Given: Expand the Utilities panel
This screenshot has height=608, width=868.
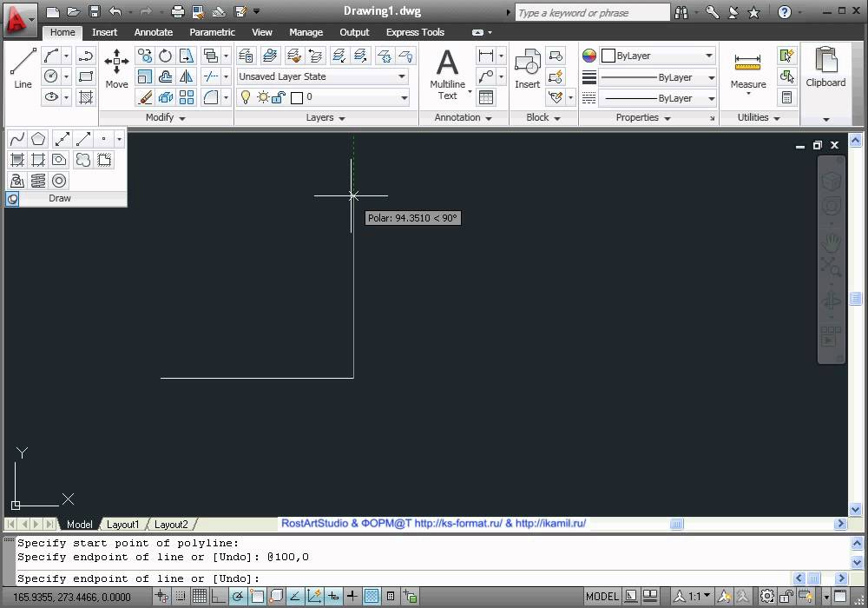Looking at the screenshot, I should pos(759,117).
